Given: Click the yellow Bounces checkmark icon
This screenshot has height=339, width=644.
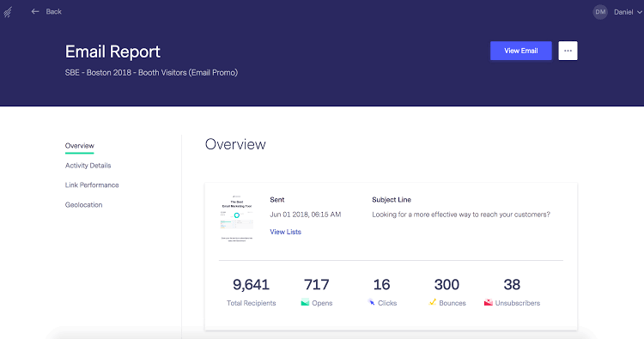Looking at the screenshot, I should pos(433,302).
